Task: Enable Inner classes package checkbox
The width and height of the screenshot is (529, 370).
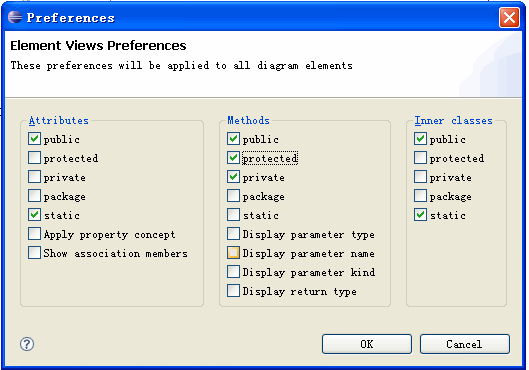Action: click(420, 196)
